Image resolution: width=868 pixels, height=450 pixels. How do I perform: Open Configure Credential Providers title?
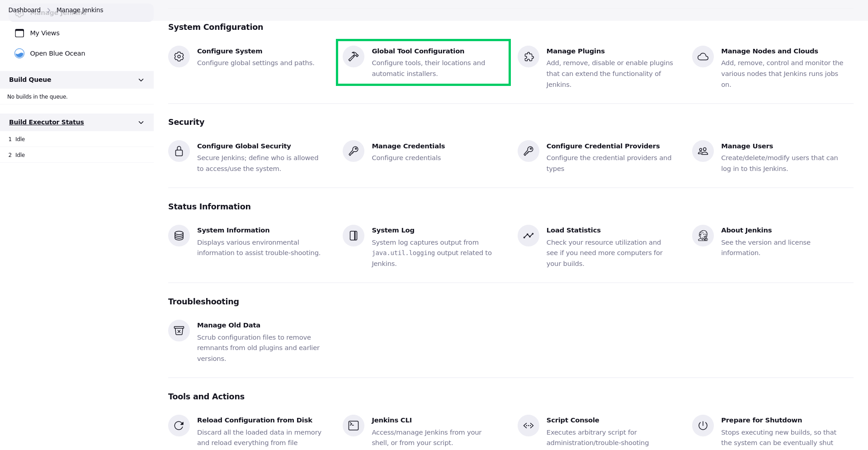(603, 146)
